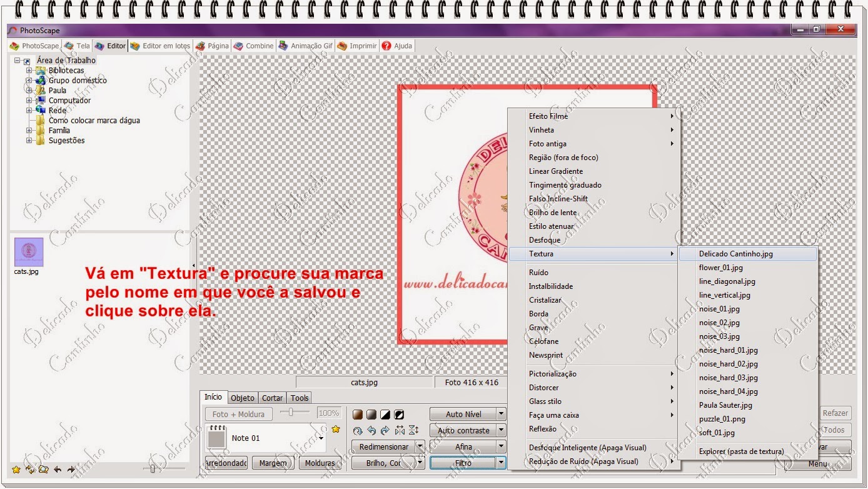Open the Auto Nível dropdown arrow
Viewport: 868px width, 489px height.
[x=501, y=414]
